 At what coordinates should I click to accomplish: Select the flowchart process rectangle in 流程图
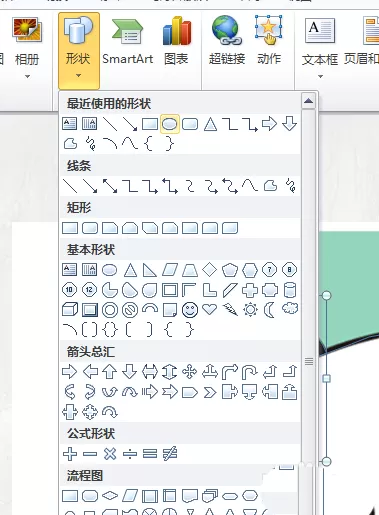[70, 496]
